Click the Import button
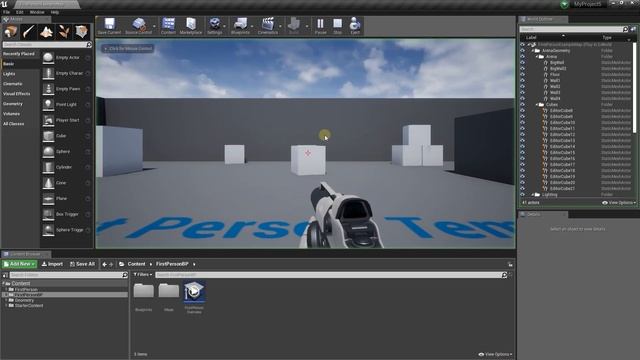 pos(52,264)
